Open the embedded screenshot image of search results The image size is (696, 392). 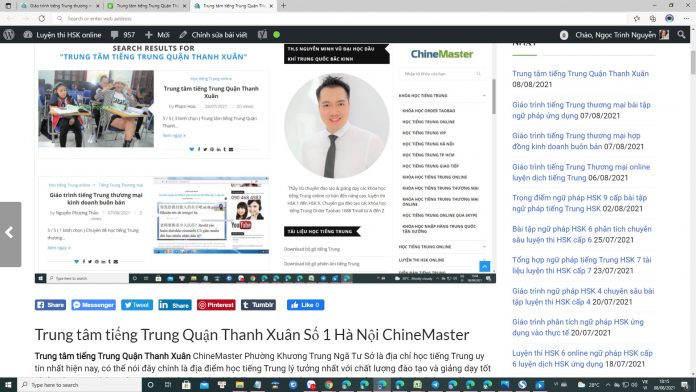click(x=265, y=163)
